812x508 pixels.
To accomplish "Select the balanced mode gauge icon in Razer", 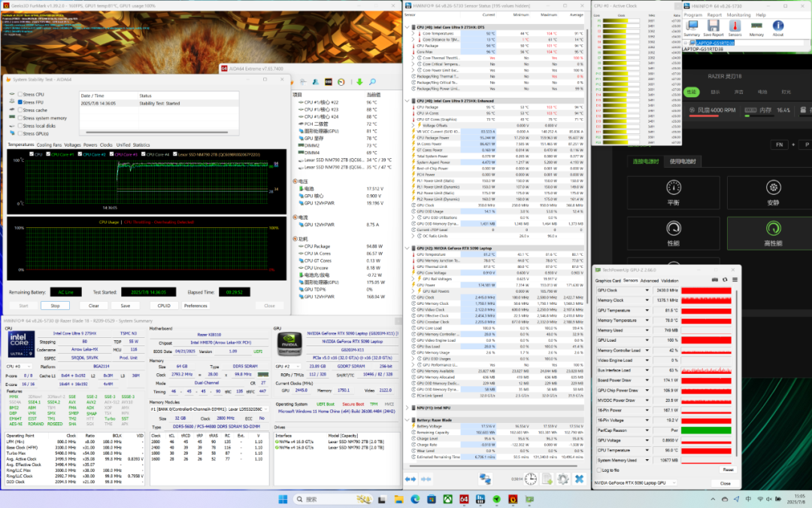I will [674, 187].
